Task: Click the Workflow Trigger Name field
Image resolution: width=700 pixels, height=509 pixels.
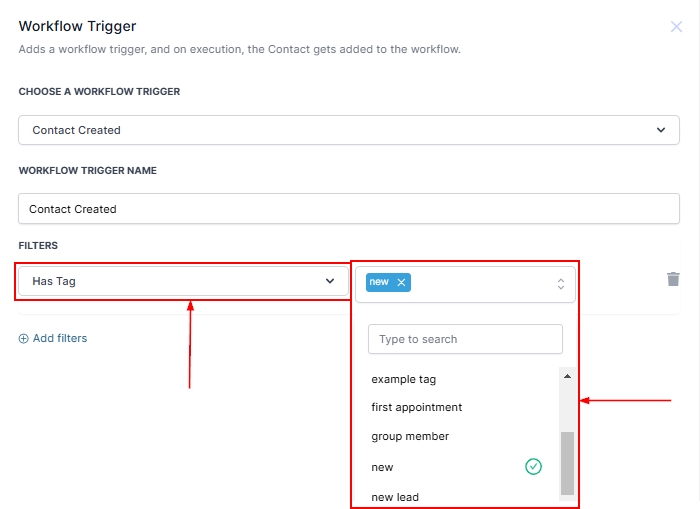Action: [x=349, y=209]
